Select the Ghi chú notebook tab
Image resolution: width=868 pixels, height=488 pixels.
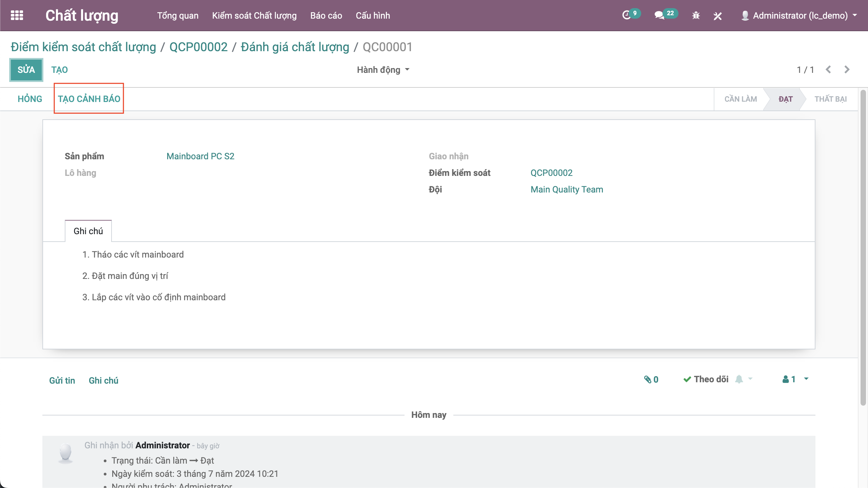point(88,231)
